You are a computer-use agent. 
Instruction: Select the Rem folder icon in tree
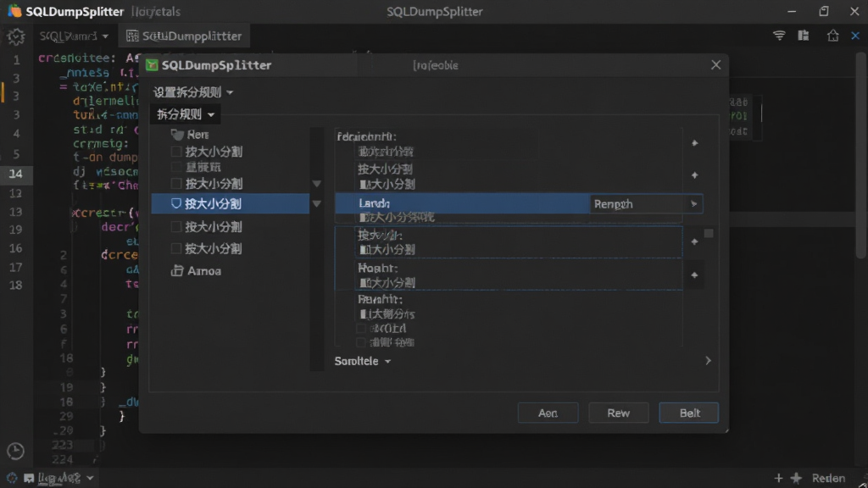click(x=177, y=135)
